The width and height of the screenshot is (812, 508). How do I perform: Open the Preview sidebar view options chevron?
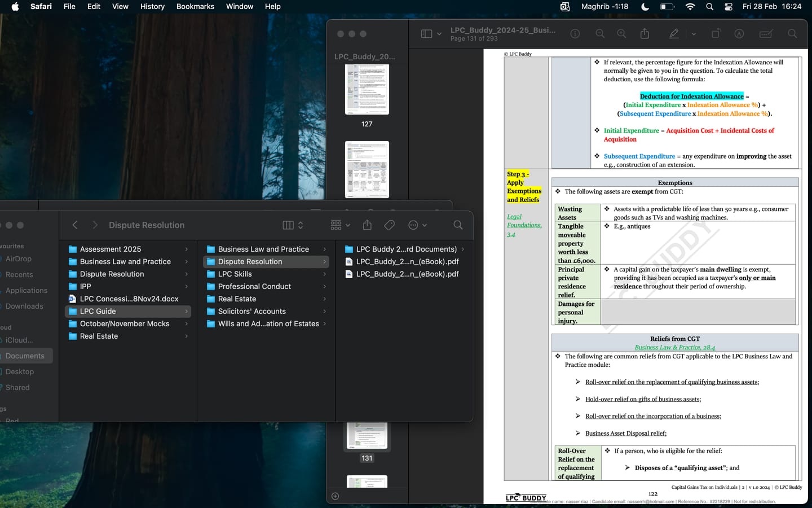click(x=439, y=34)
